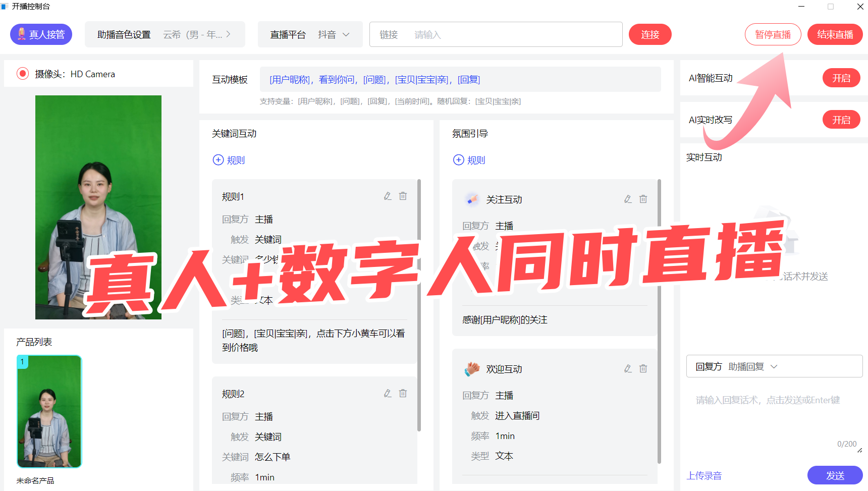Toggle the HD Camera record indicator
Image resolution: width=868 pixels, height=491 pixels.
(23, 74)
